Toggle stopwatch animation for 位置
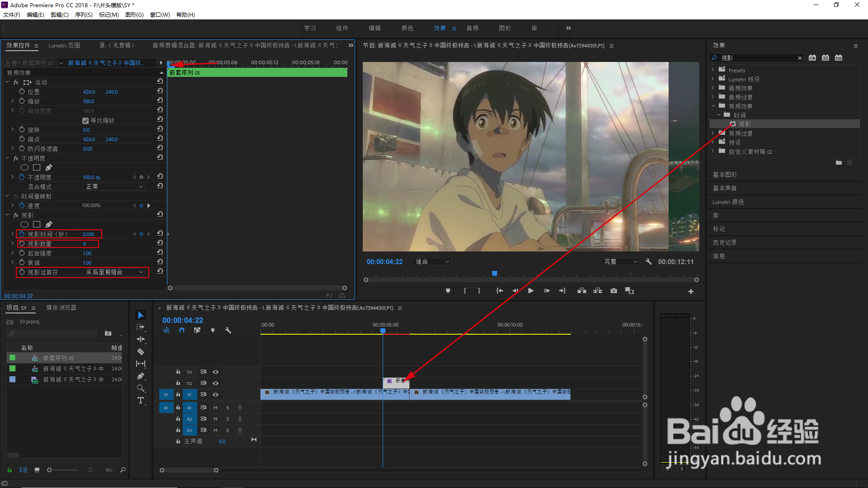Image resolution: width=868 pixels, height=488 pixels. click(22, 91)
